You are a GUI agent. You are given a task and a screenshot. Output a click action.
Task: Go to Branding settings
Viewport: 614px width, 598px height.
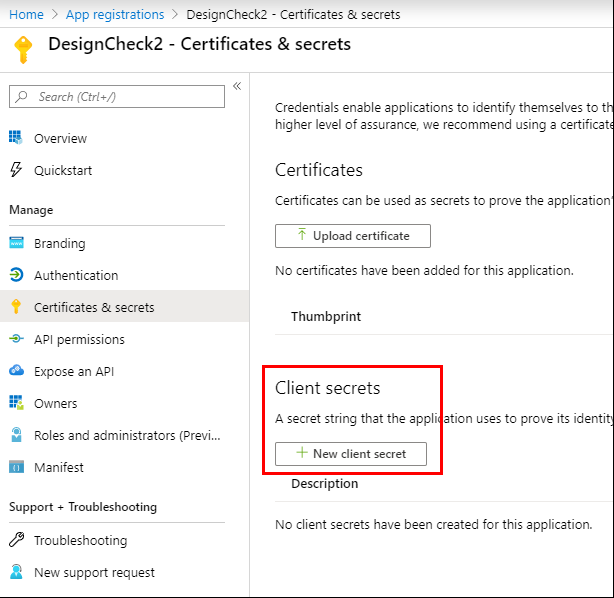[x=125, y=243]
